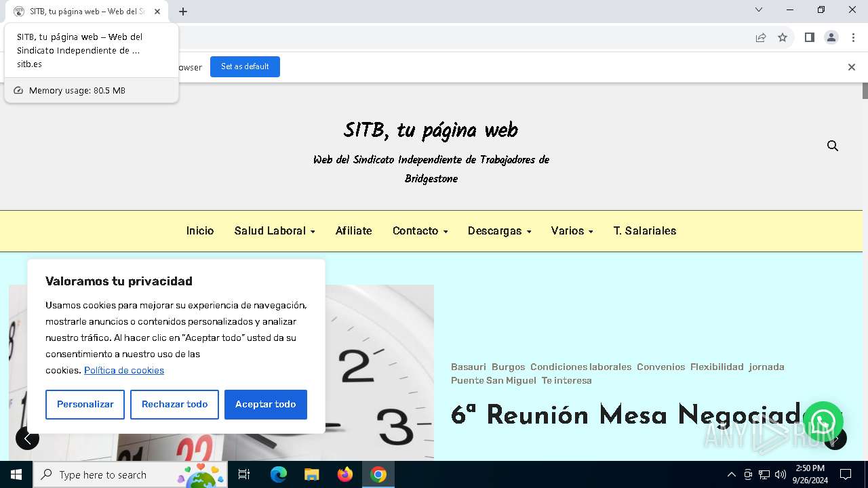Open the Basauri category link
The height and width of the screenshot is (488, 868).
click(469, 367)
